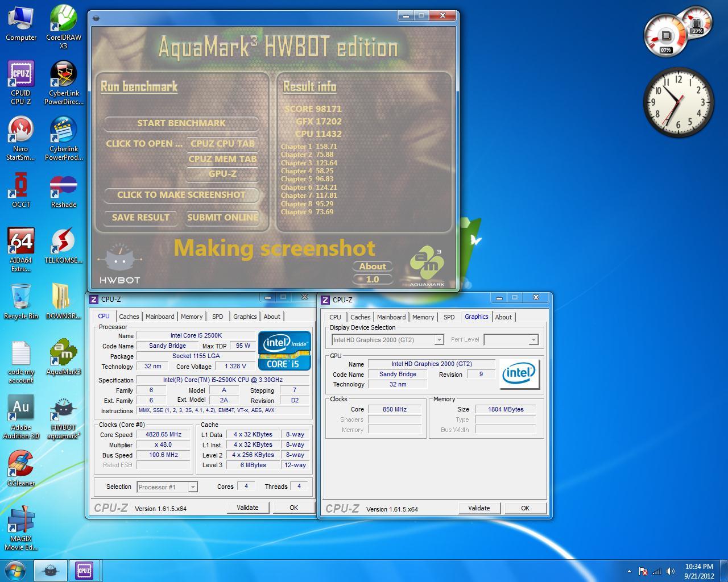This screenshot has width=728, height=582.
Task: Open MAGIX Movie Edit shortcut
Action: (x=21, y=529)
